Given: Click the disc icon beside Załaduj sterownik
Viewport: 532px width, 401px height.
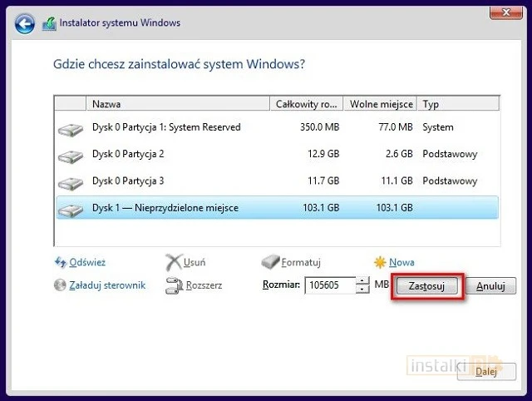Looking at the screenshot, I should point(60,285).
